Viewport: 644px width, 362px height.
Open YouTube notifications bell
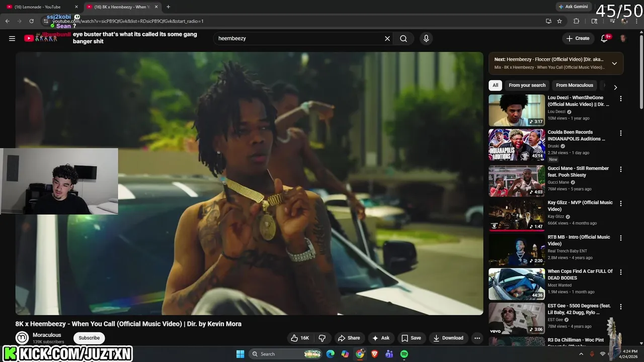605,38
